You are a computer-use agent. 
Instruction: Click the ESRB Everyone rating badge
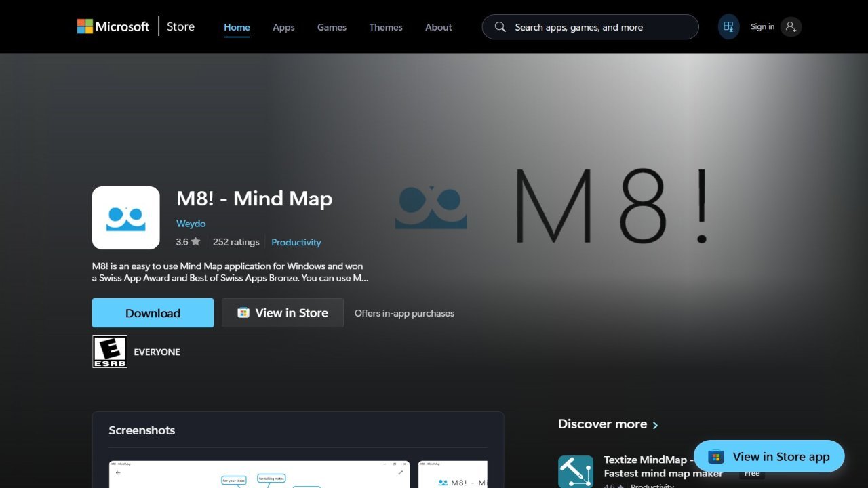[x=110, y=352]
